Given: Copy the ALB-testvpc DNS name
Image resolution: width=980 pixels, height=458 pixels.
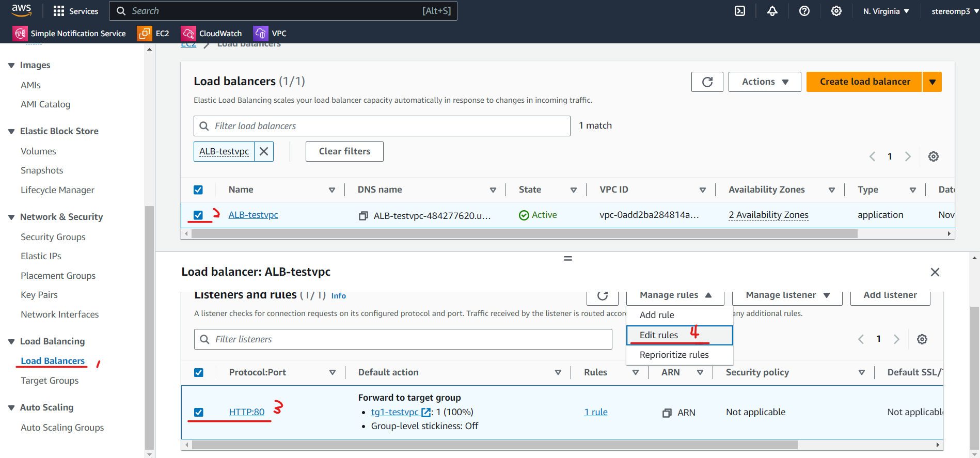Looking at the screenshot, I should click(x=363, y=215).
